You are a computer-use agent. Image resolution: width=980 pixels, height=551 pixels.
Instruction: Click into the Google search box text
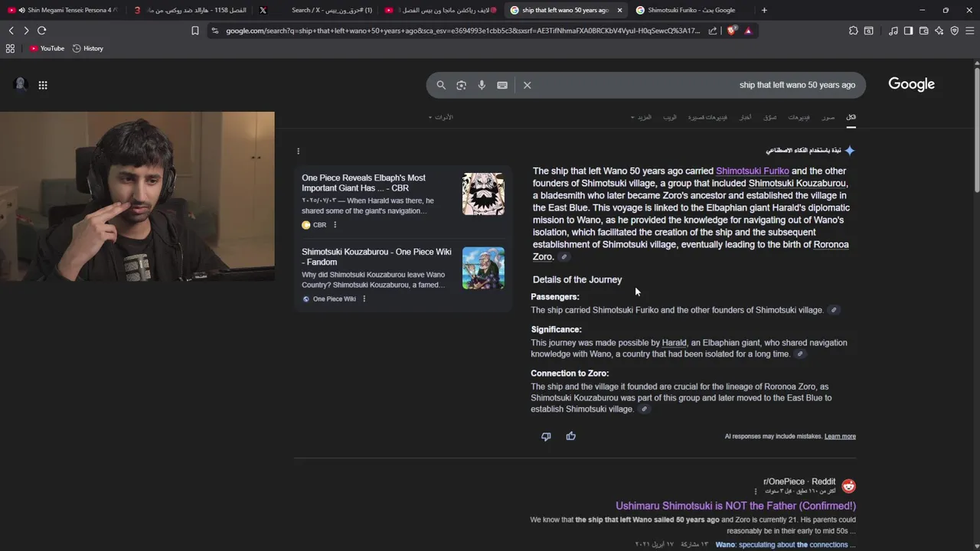click(797, 85)
